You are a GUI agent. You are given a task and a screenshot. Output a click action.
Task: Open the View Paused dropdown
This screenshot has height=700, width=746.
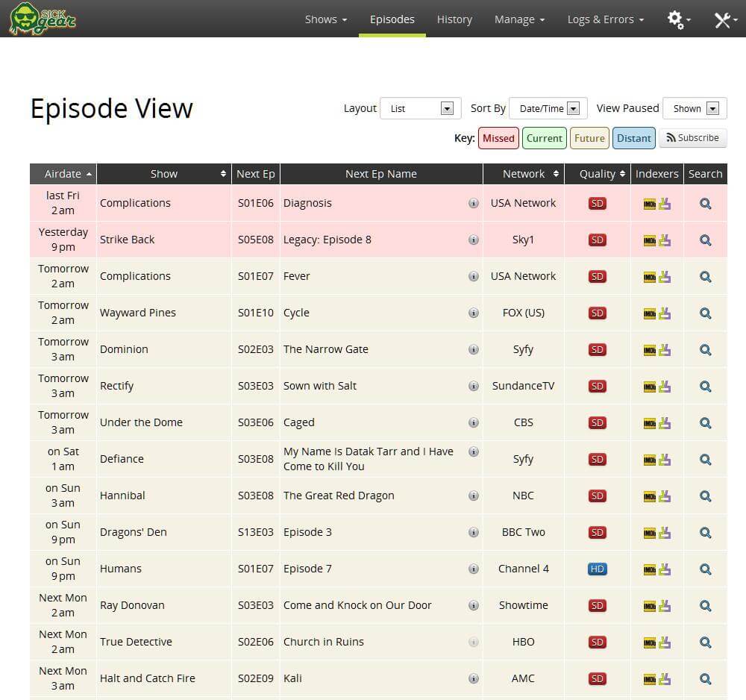click(x=695, y=108)
